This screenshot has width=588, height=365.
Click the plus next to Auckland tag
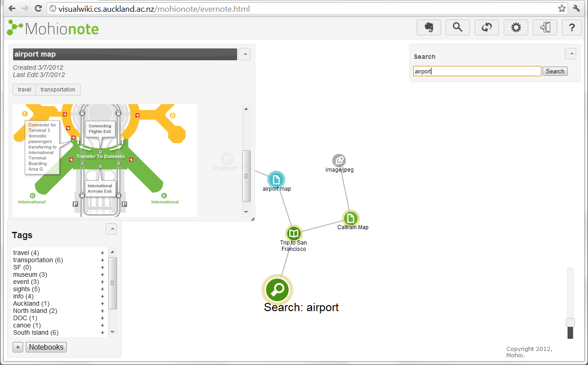[x=102, y=303]
